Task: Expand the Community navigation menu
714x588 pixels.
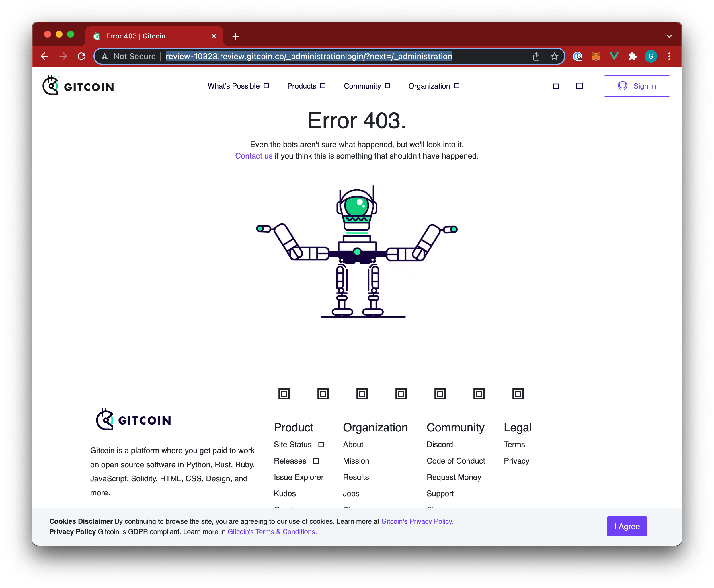Action: [367, 86]
